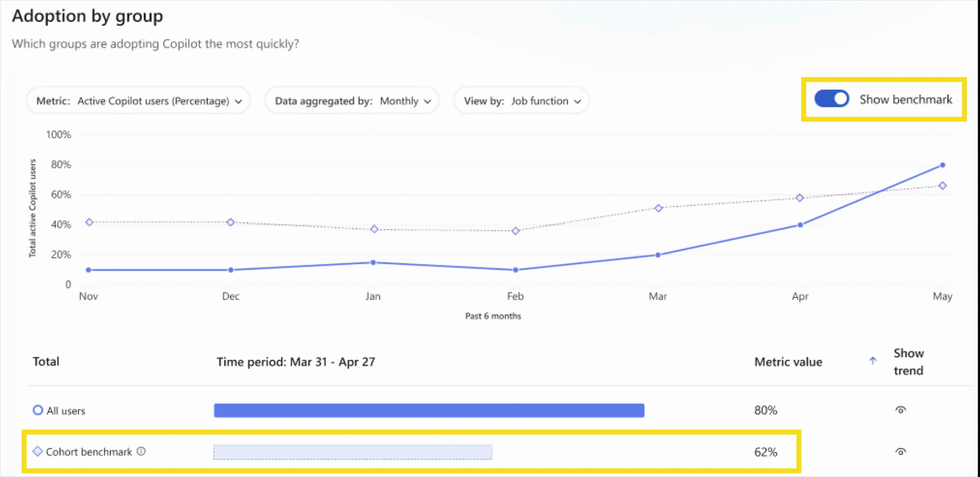Image resolution: width=980 pixels, height=477 pixels.
Task: Click the Metric value column header
Action: pyautogui.click(x=788, y=362)
